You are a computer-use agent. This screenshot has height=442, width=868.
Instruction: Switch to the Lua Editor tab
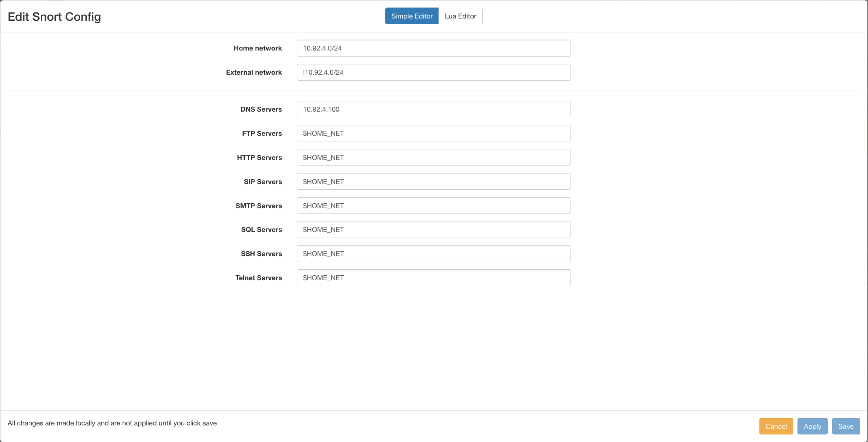(460, 16)
